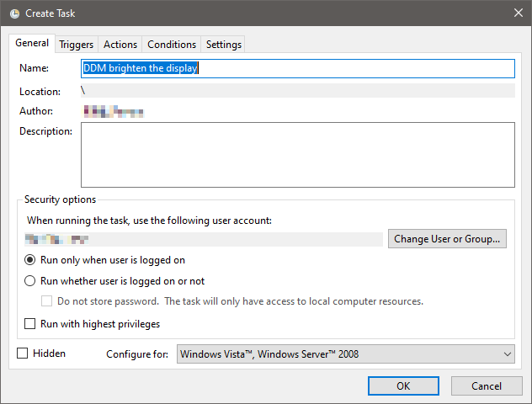
Task: Click the Security options group label
Action: [x=60, y=199]
